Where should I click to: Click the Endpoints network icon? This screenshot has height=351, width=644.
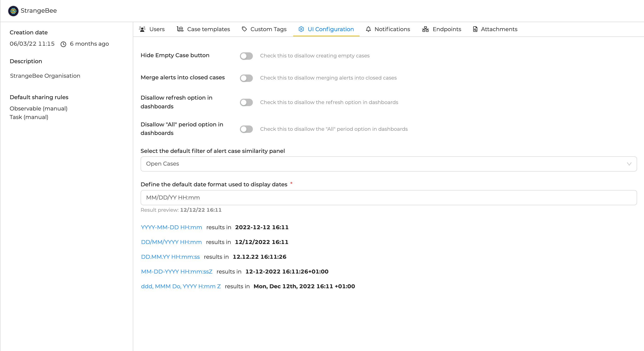(x=425, y=29)
